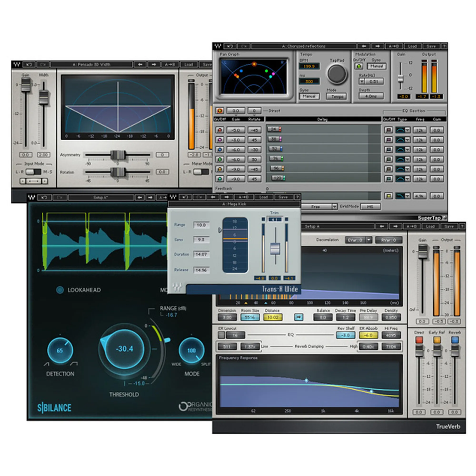Click the TrueVerb arrow button beside Distance
Image resolution: width=476 pixels, height=476 pixels.
pos(299,317)
